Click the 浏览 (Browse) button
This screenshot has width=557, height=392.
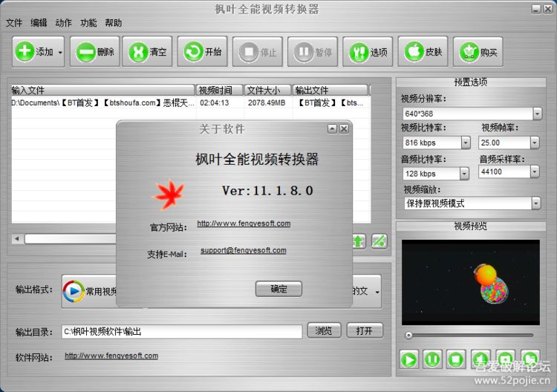pos(324,330)
